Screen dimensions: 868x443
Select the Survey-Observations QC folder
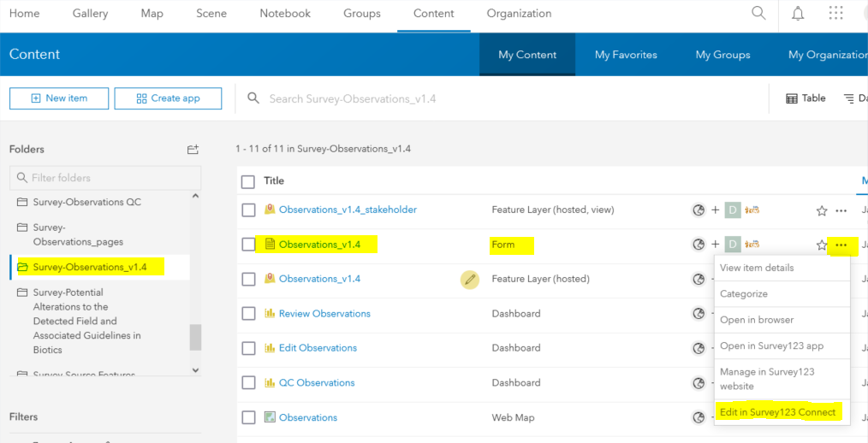(87, 202)
